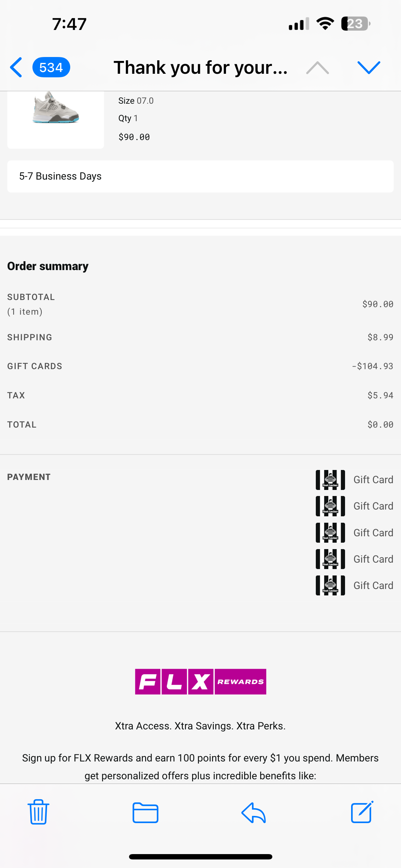Tap the Order summary heading
This screenshot has width=401, height=868.
point(48,266)
